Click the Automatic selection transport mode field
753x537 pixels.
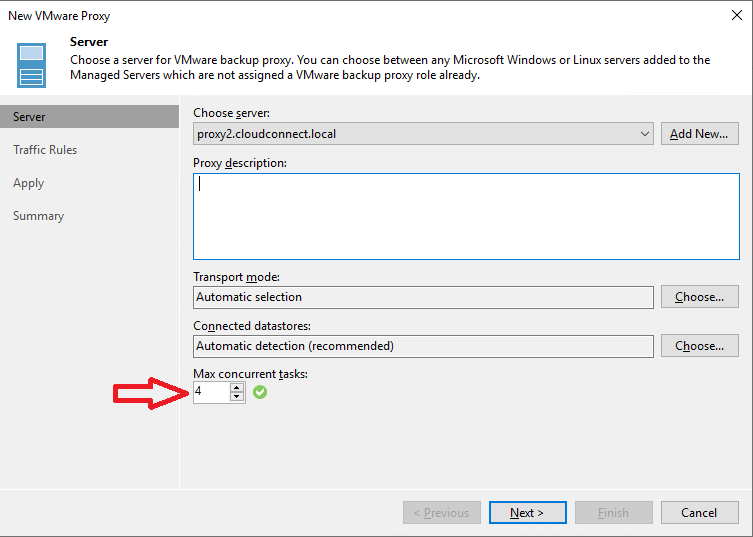423,297
